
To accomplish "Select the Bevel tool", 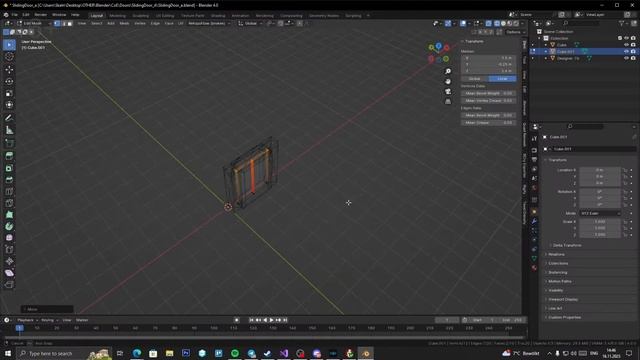I will pyautogui.click(x=9, y=180).
